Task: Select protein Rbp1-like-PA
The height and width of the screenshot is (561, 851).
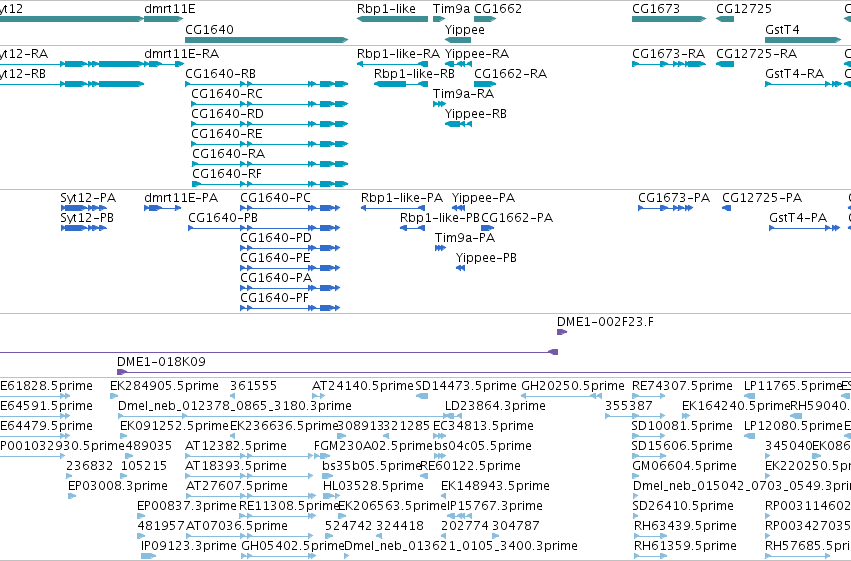Action: [x=402, y=199]
